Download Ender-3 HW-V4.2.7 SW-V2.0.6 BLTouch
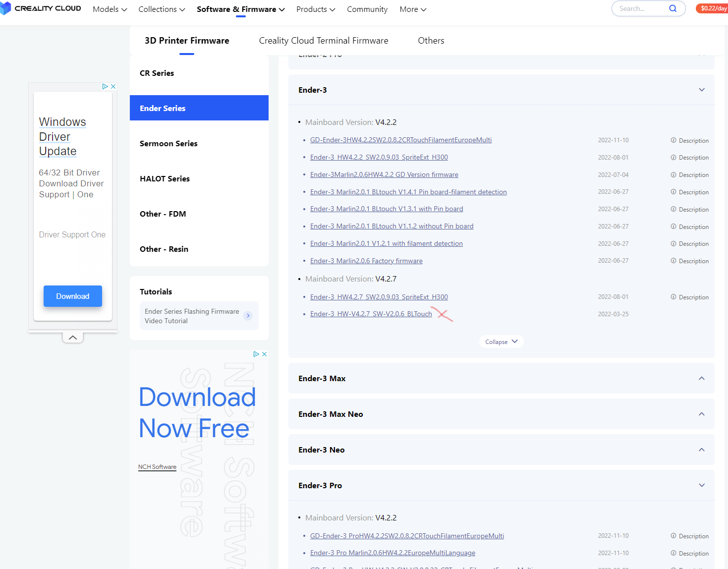Viewport: 728px width, 569px height. [x=371, y=314]
